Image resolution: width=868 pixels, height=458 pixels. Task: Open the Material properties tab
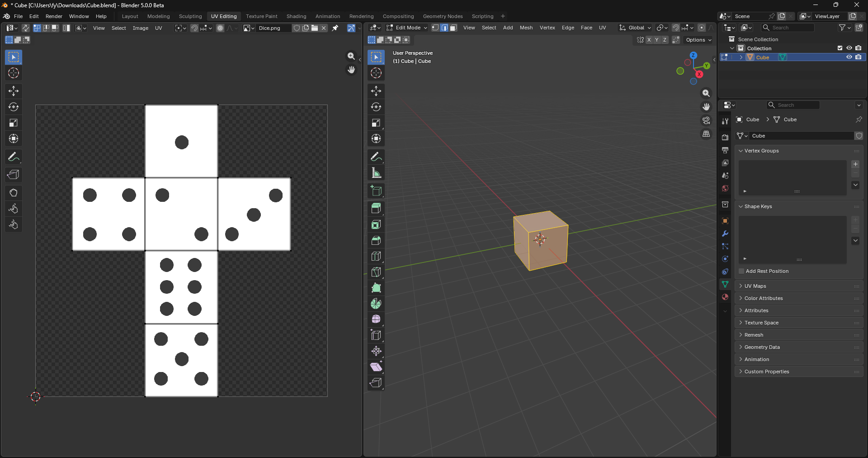pyautogui.click(x=725, y=297)
